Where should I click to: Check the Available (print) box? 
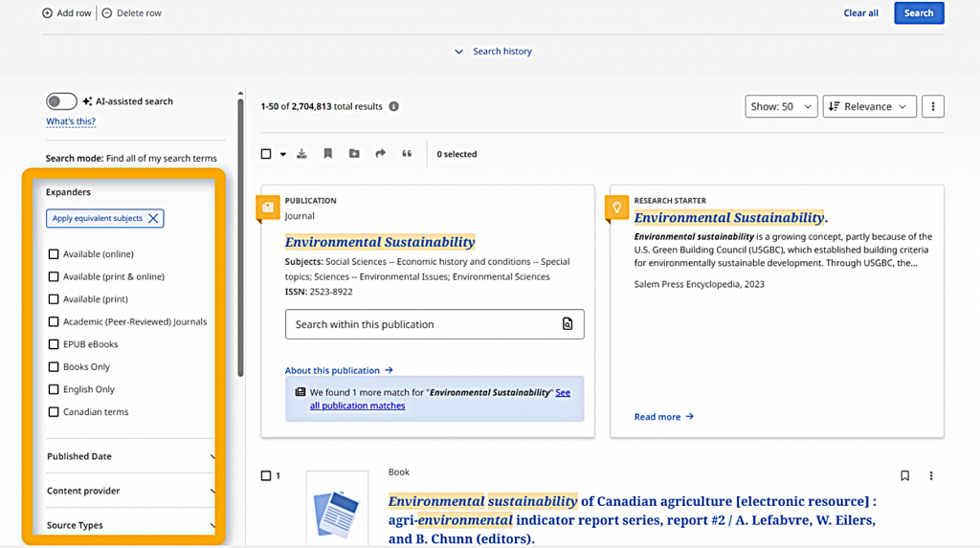pyautogui.click(x=54, y=298)
